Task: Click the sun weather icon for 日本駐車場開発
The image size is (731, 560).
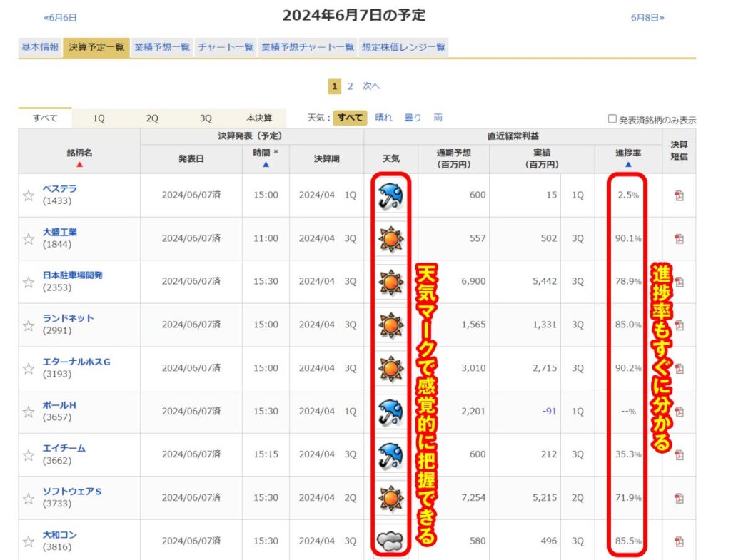Action: pos(390,282)
